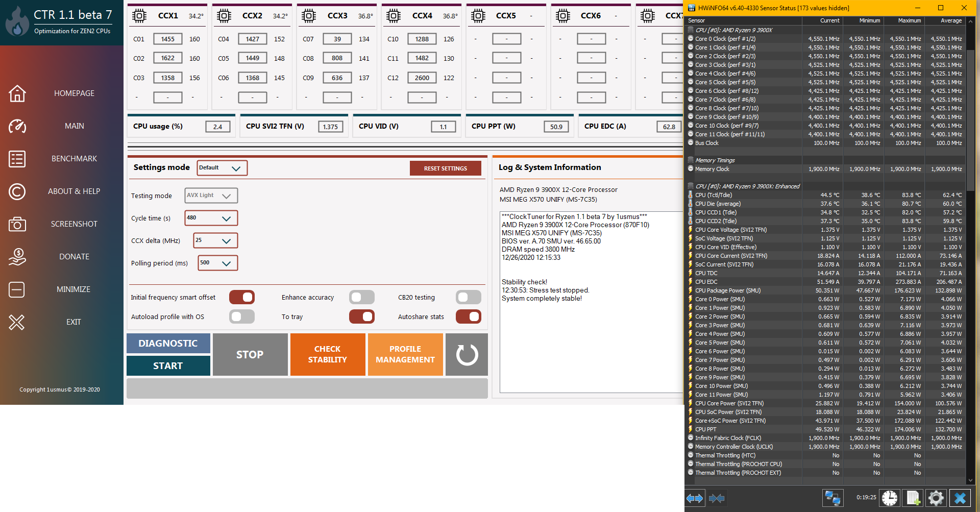
Task: Click the blue X close-sensors icon in HWiNFO
Action: pyautogui.click(x=960, y=498)
